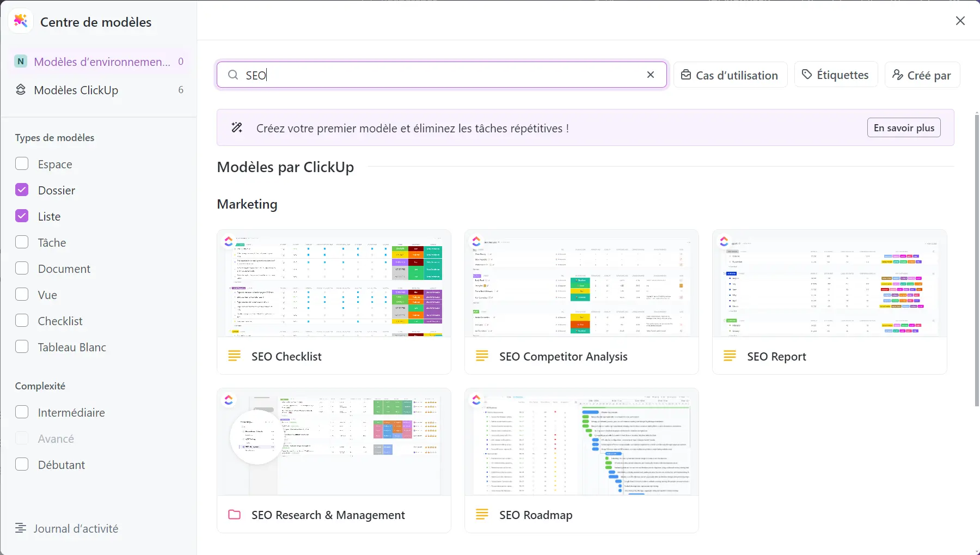The width and height of the screenshot is (980, 555).
Task: Select Modèles d'environnement in sidebar
Action: tap(99, 62)
